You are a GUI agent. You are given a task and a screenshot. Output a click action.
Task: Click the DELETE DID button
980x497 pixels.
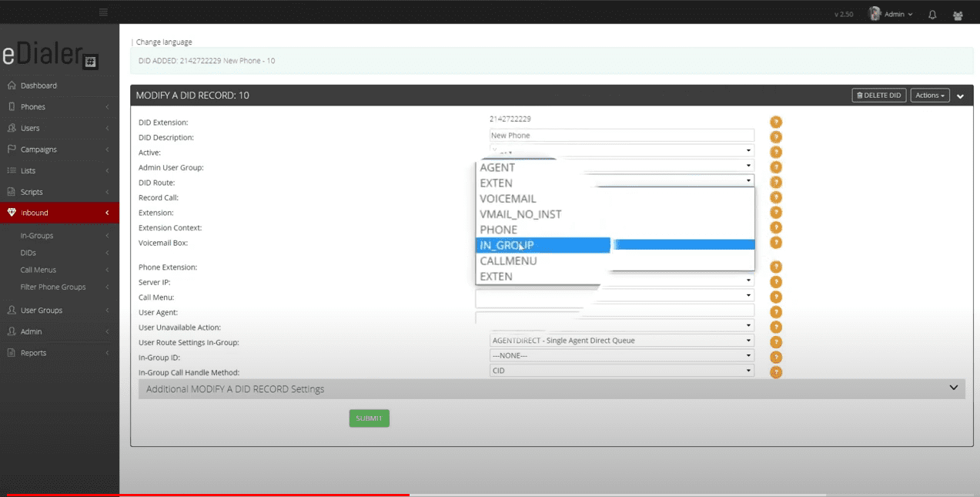point(878,96)
